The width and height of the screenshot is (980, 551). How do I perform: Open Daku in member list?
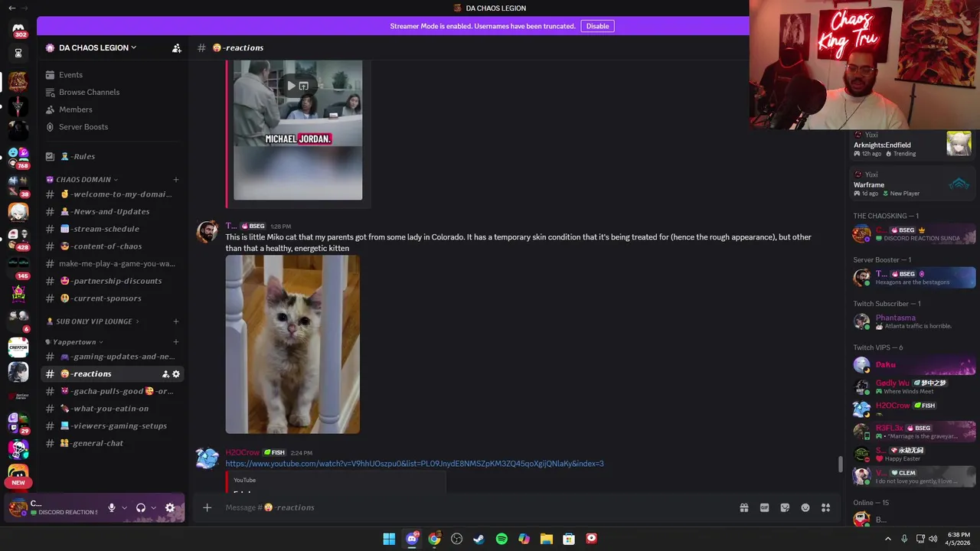coord(914,365)
